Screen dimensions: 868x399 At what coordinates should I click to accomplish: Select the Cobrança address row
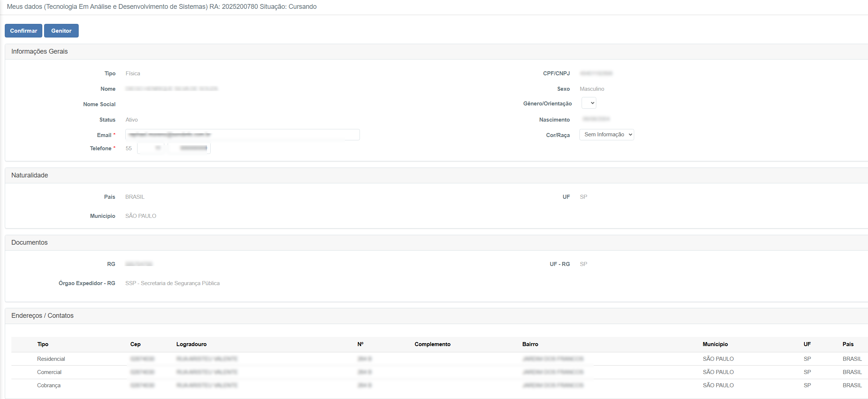tap(49, 385)
